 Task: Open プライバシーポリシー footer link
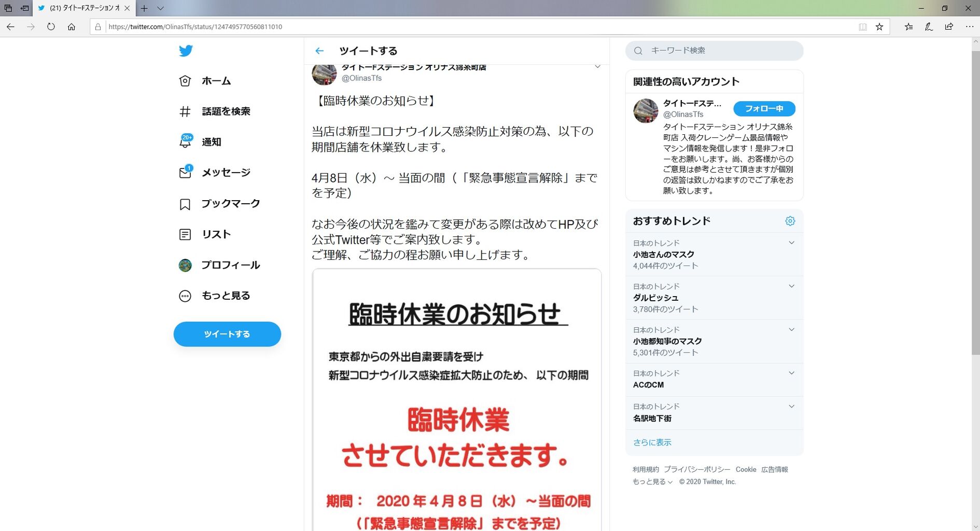pyautogui.click(x=697, y=469)
